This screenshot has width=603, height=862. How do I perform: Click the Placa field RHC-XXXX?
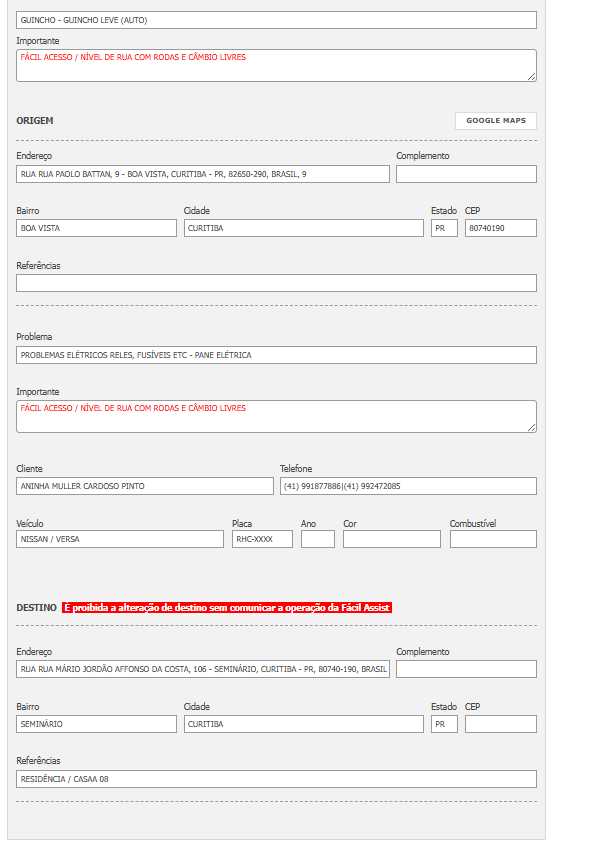(x=262, y=539)
